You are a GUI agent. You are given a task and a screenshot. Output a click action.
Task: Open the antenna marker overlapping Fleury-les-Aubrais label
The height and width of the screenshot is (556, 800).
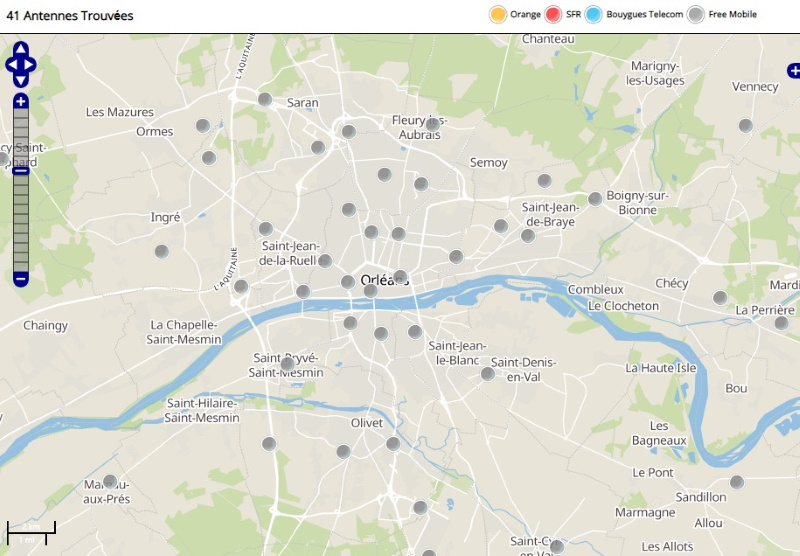pos(433,124)
